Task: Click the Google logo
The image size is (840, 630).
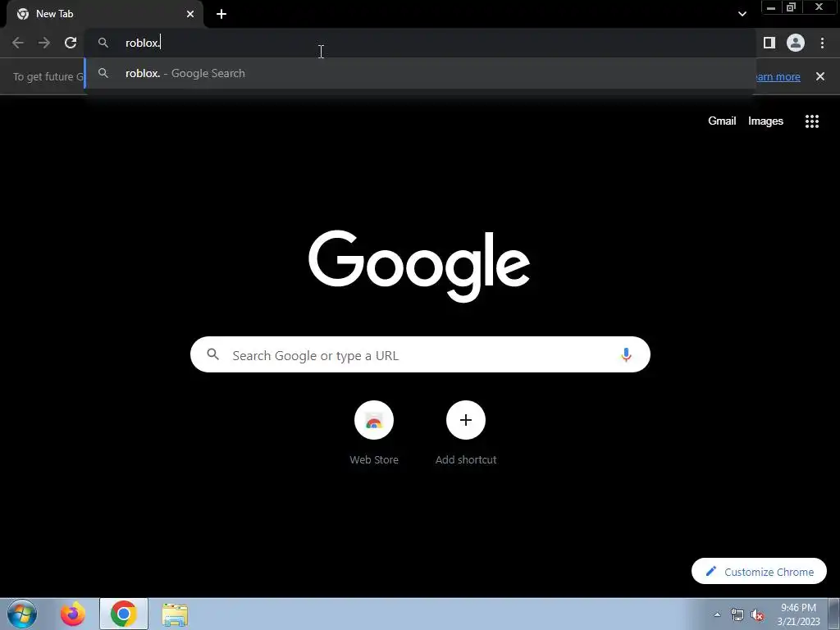Action: coord(419,266)
